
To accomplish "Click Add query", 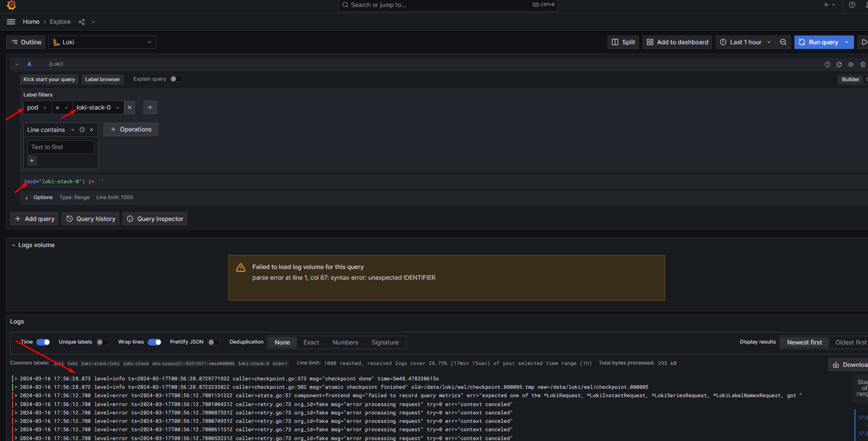I will click(34, 219).
